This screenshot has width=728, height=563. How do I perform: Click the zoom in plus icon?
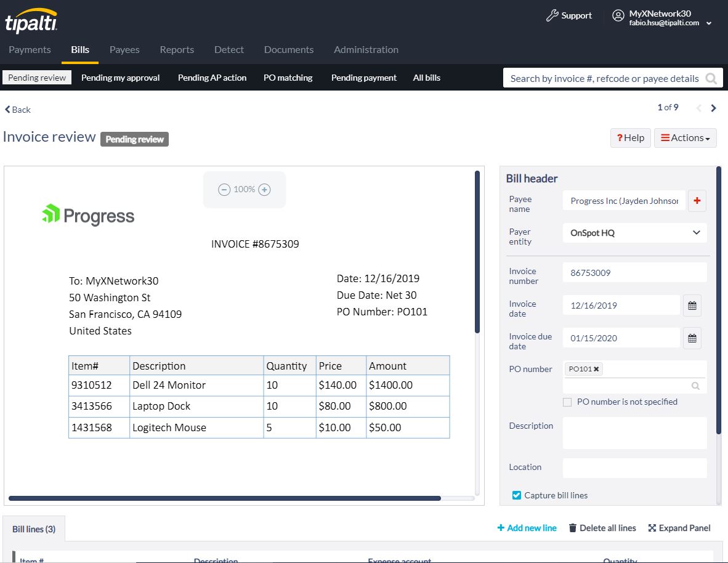(264, 190)
